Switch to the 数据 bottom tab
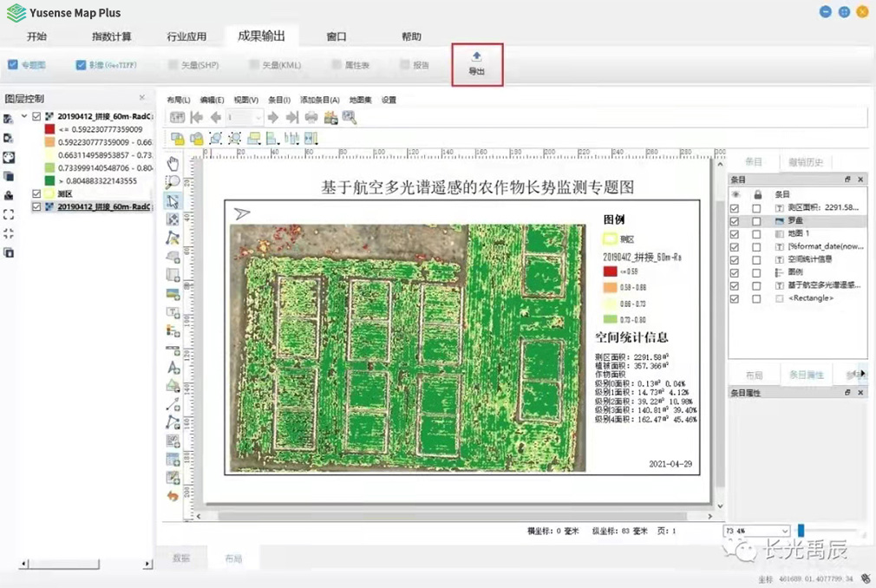Image resolution: width=876 pixels, height=588 pixels. click(181, 558)
